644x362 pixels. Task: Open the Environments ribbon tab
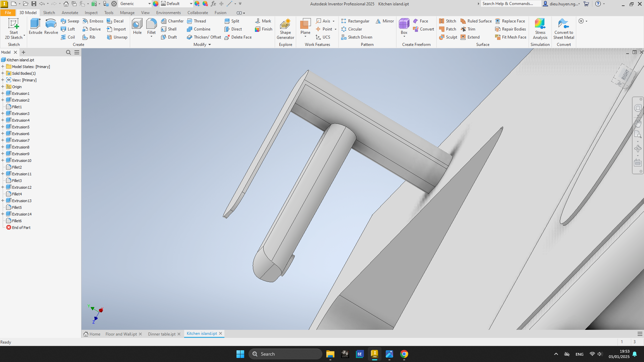tap(168, 13)
